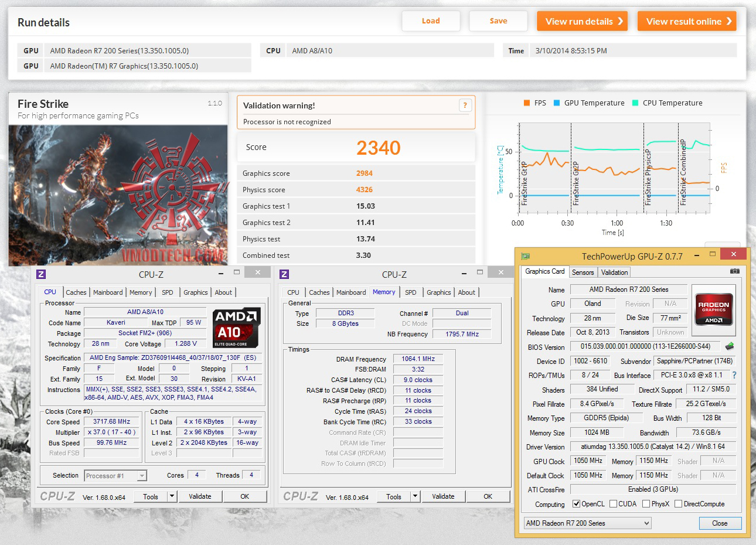Click the Close button in GPU-Z

click(720, 523)
